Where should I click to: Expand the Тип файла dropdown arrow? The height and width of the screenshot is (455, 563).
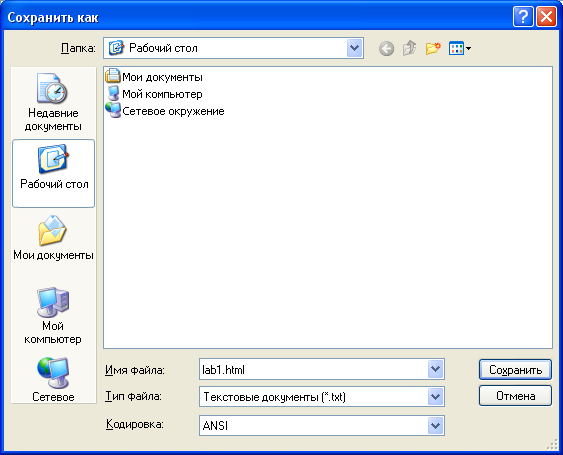[436, 397]
